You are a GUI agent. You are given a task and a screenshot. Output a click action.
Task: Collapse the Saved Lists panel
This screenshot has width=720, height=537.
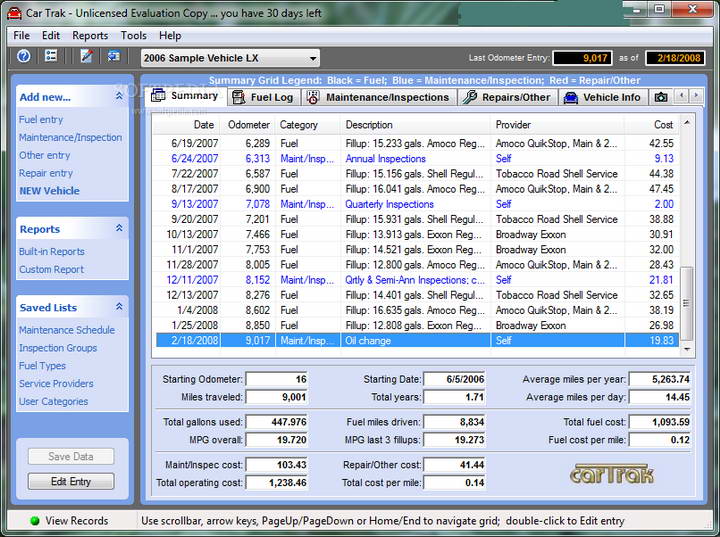119,306
